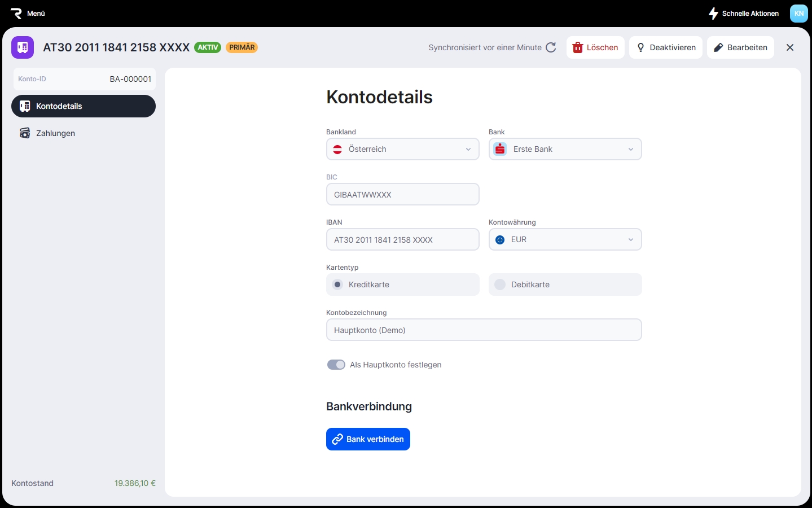Click the light bulb Deaktivieren button
Viewport: 812px width, 508px height.
pos(666,47)
